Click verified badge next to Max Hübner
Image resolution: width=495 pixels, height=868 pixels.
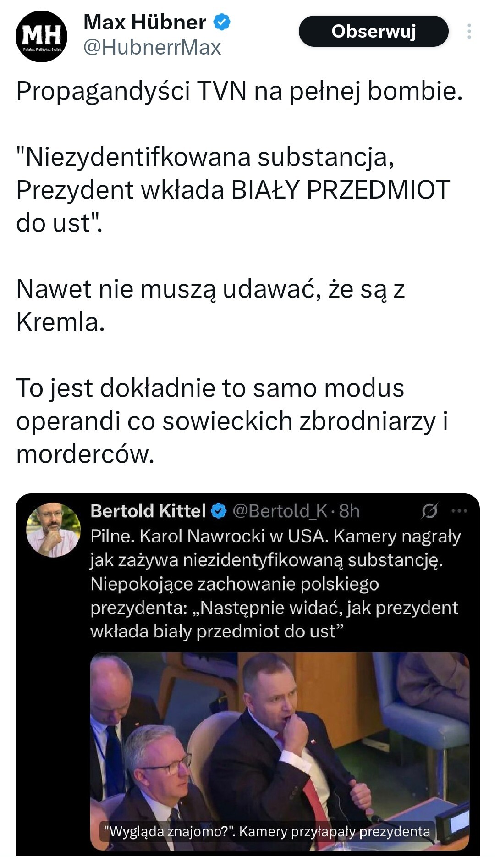(222, 22)
